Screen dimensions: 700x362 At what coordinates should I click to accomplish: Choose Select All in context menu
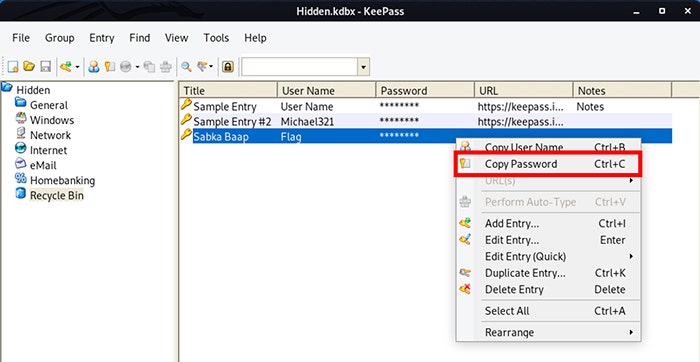[x=548, y=311]
